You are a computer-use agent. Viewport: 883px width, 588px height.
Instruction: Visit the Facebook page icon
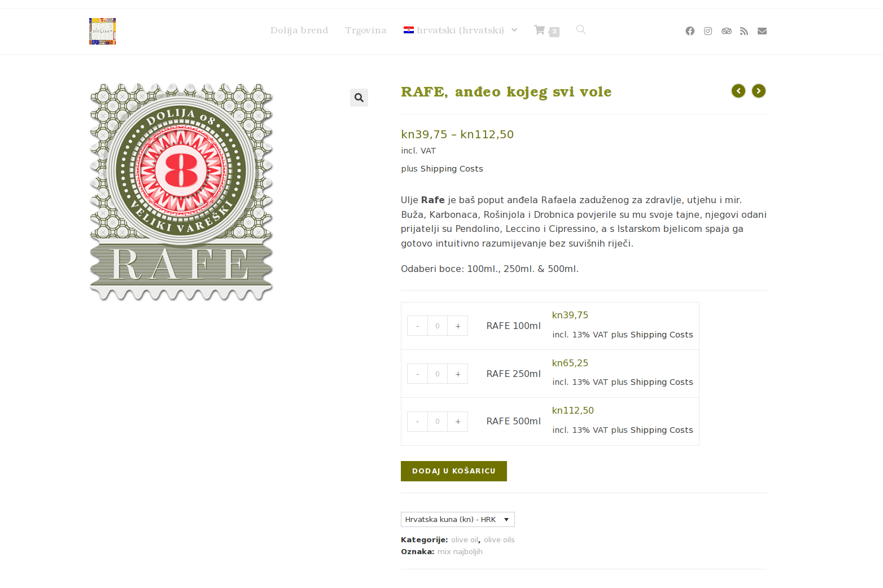[690, 31]
